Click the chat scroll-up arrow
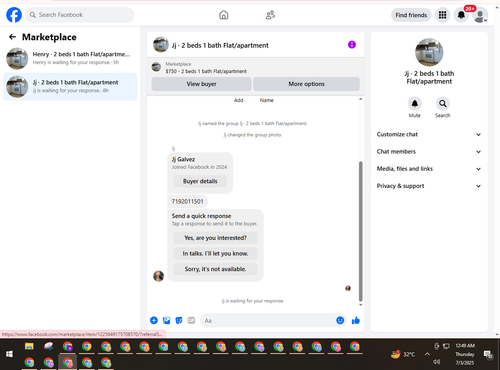The height and width of the screenshot is (370, 500). coord(360,99)
